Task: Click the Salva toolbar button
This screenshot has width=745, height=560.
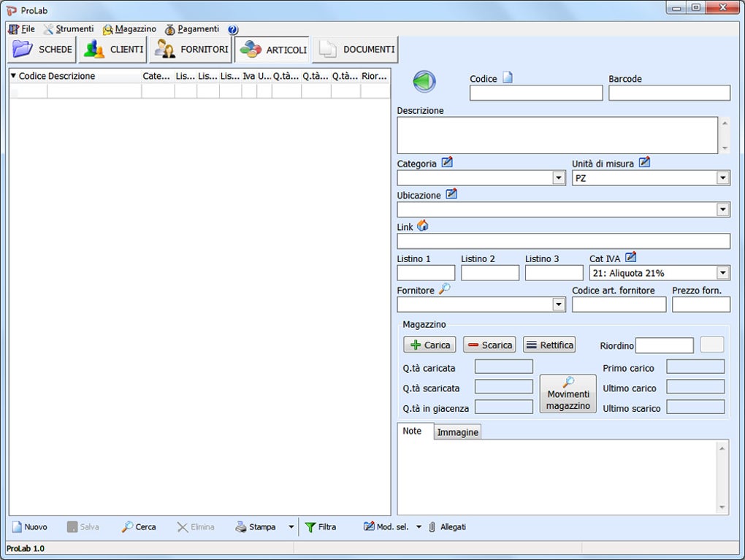Action: [83, 526]
